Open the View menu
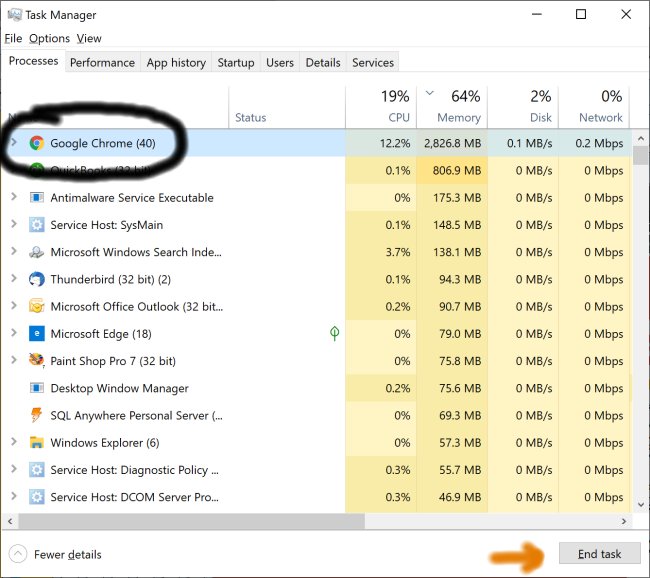650x578 pixels. [x=89, y=39]
